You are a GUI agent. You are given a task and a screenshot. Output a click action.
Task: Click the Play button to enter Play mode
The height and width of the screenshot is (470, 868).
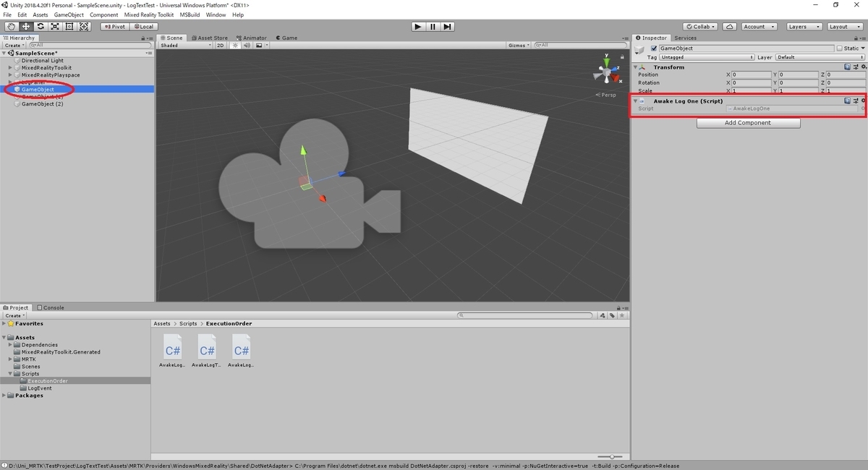[x=418, y=26]
